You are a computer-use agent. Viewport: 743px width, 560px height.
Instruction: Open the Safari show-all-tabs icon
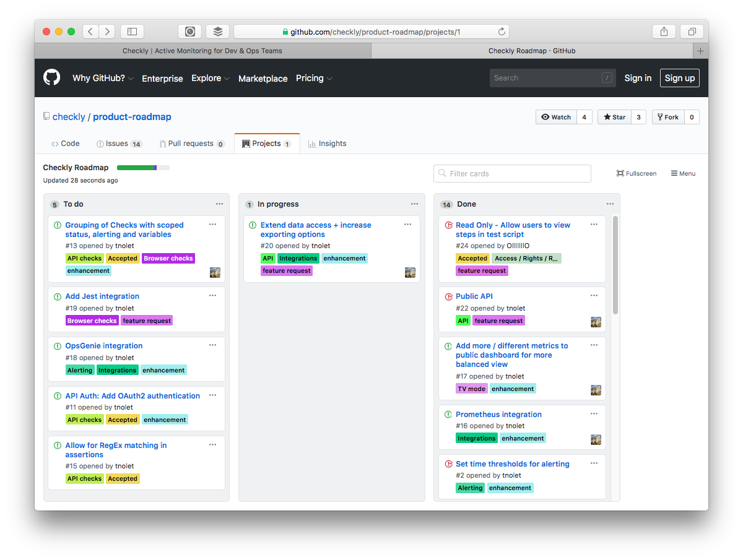[x=692, y=32]
